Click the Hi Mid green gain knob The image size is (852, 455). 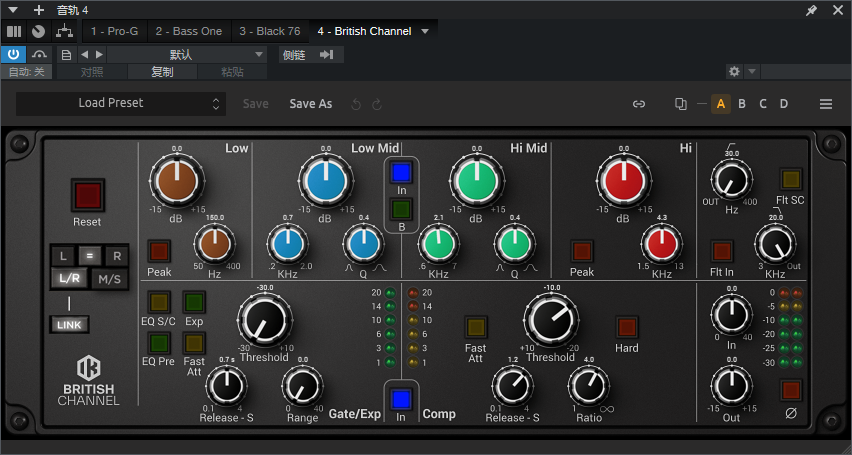click(x=477, y=180)
